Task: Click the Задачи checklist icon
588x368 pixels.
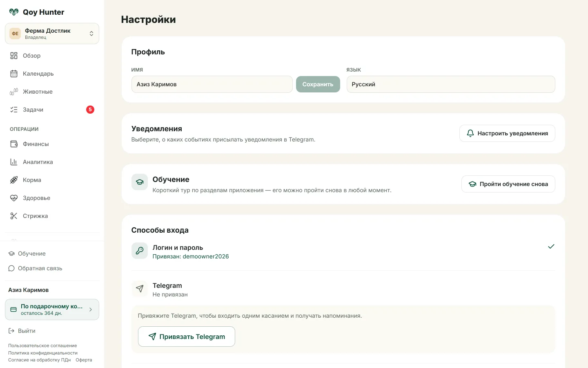Action: pos(14,110)
